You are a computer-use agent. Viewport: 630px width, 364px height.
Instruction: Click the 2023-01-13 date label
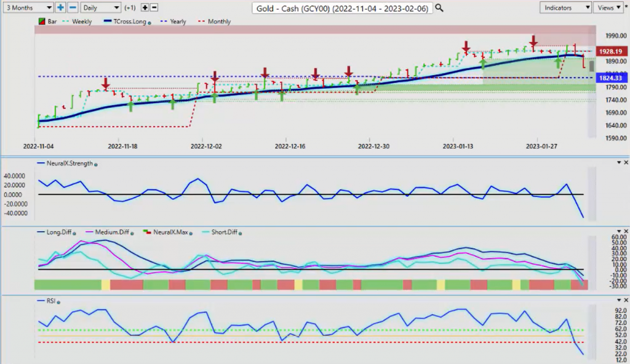tap(458, 146)
